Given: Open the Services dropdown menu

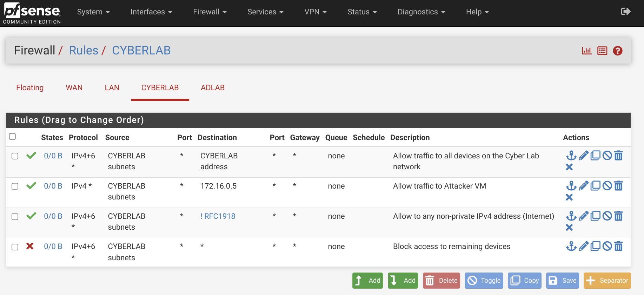Looking at the screenshot, I should point(265,12).
